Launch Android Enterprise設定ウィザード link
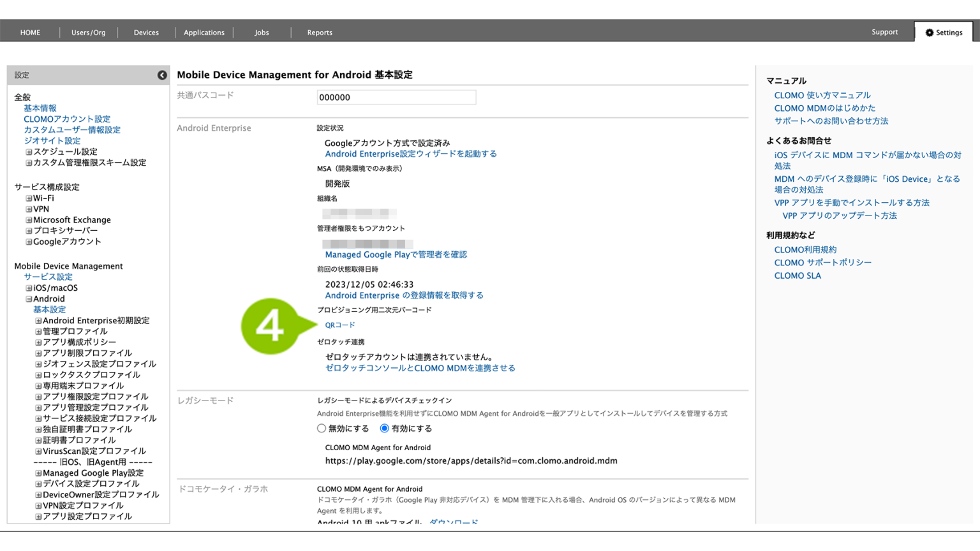The image size is (980, 551). (411, 154)
